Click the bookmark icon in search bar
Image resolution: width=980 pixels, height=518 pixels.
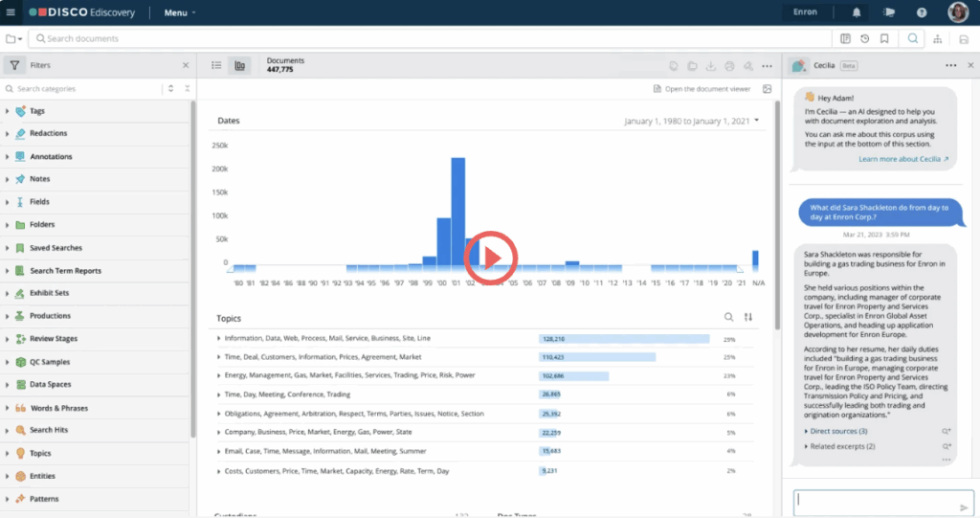[884, 39]
